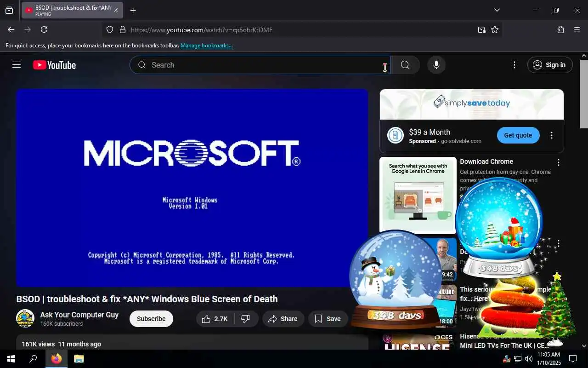Bookmark this page with star icon
The width and height of the screenshot is (588, 368).
pos(495,29)
